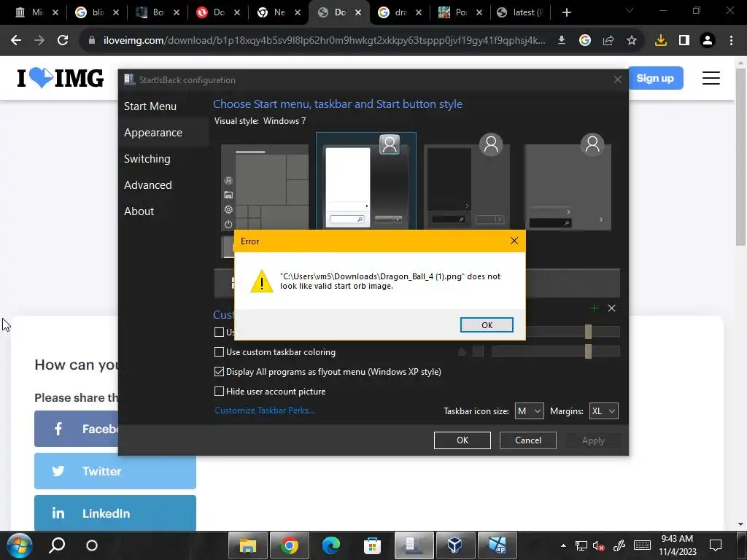Click the Cortana circle on taskbar
This screenshot has width=747, height=560.
point(91,545)
